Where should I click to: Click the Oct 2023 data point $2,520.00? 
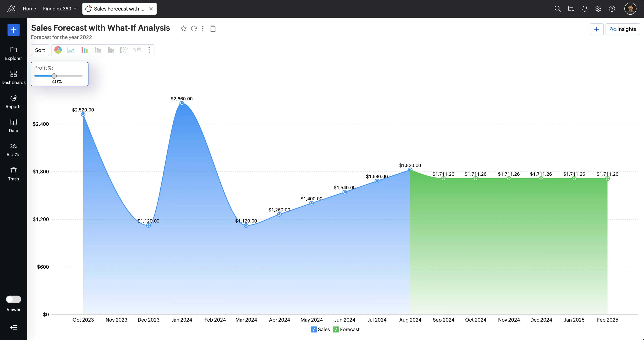[x=83, y=114]
